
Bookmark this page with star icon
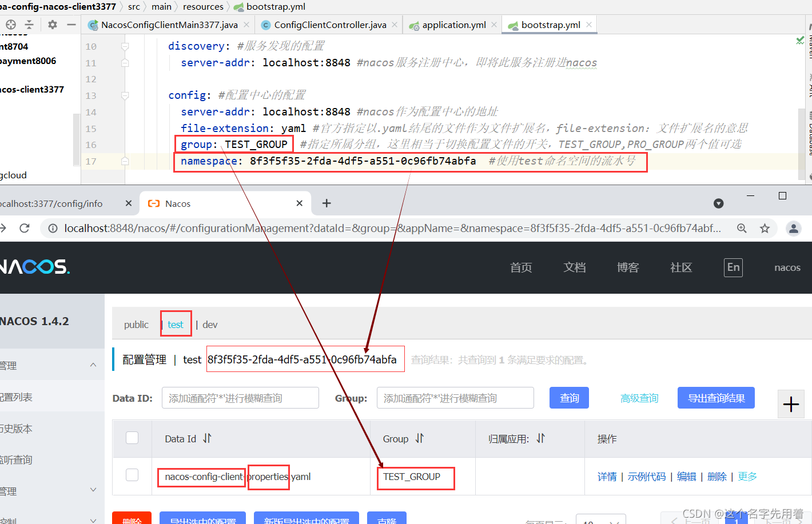(765, 229)
